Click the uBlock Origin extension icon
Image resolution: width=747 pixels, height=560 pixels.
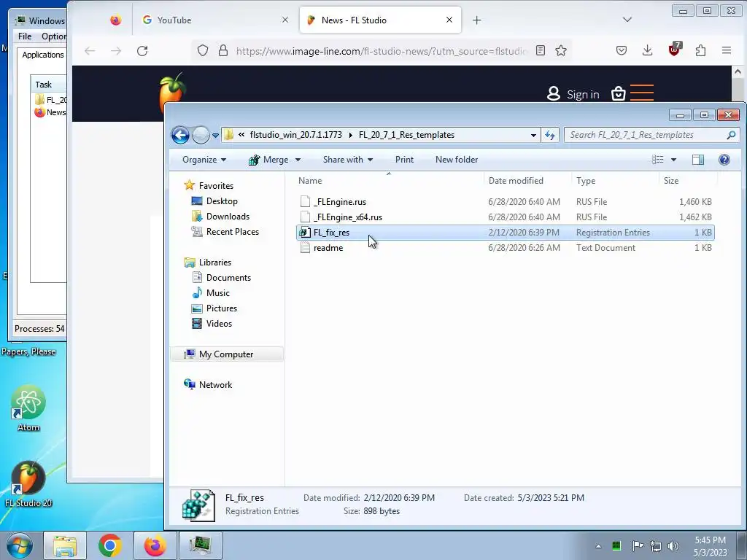(x=675, y=49)
